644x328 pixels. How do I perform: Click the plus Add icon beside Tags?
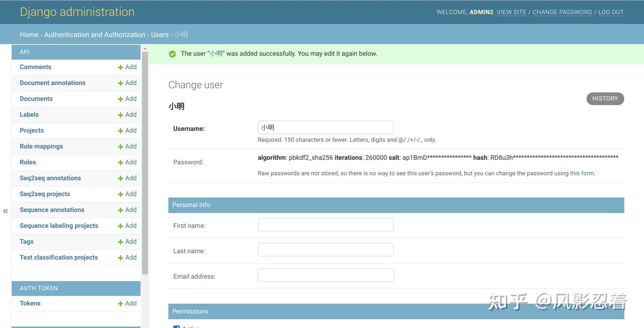pos(120,242)
